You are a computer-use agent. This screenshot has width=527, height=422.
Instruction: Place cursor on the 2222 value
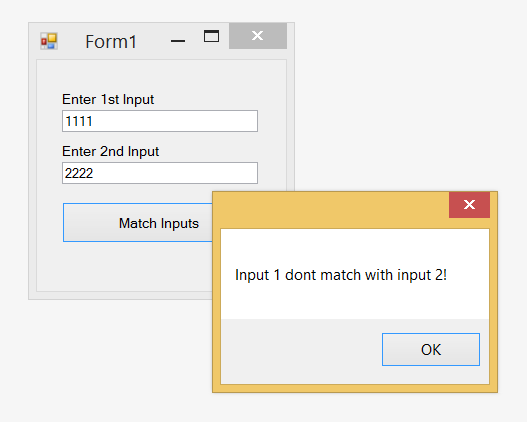click(79, 173)
